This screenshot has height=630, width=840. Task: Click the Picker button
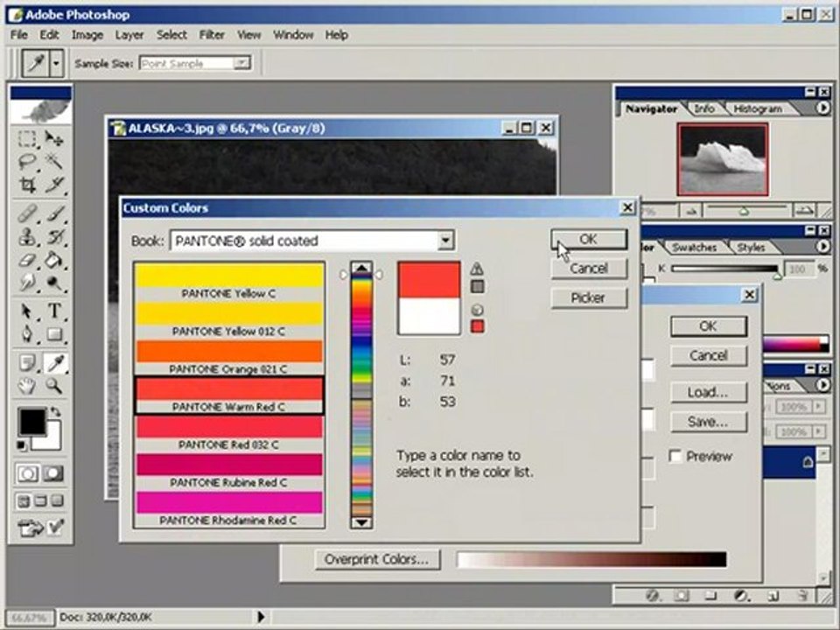pos(588,297)
